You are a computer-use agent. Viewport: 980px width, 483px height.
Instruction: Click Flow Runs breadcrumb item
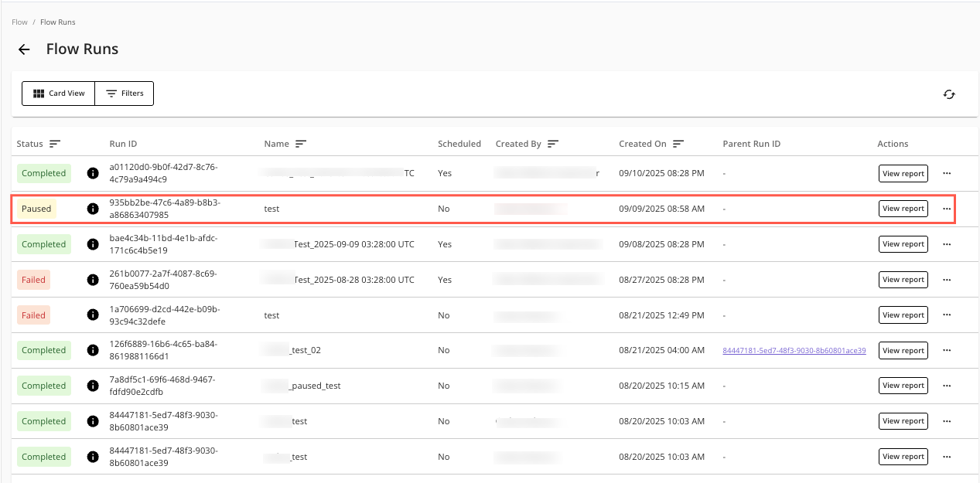(58, 22)
